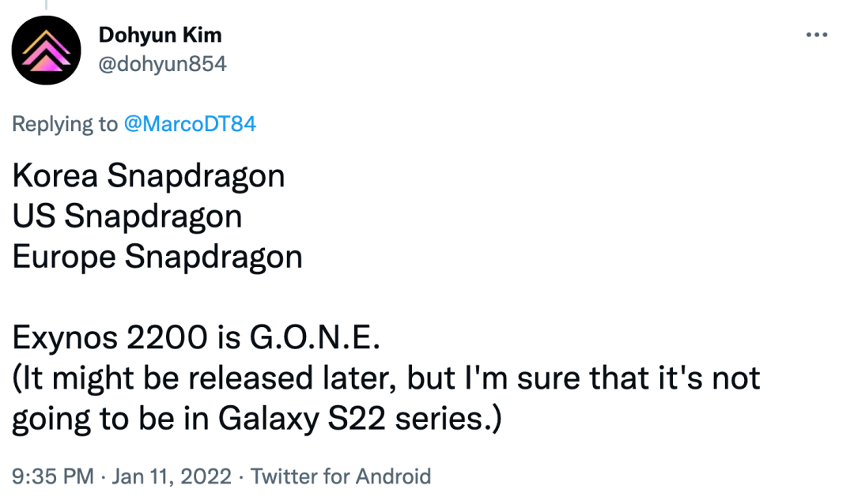
Task: Open the @MarcoDT84 mention link
Action: pyautogui.click(x=190, y=124)
